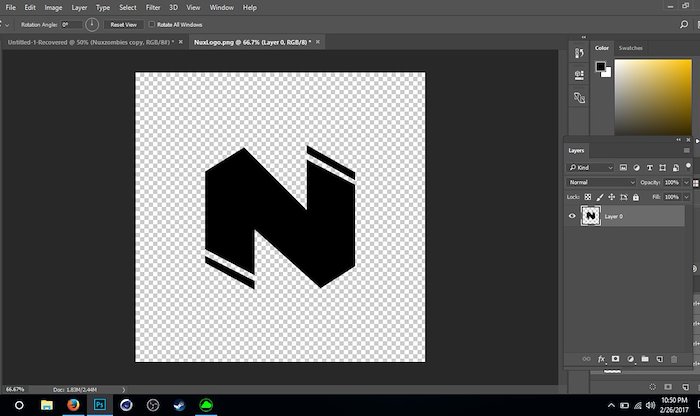Open the Window menu
The width and height of the screenshot is (700, 416).
pos(221,8)
